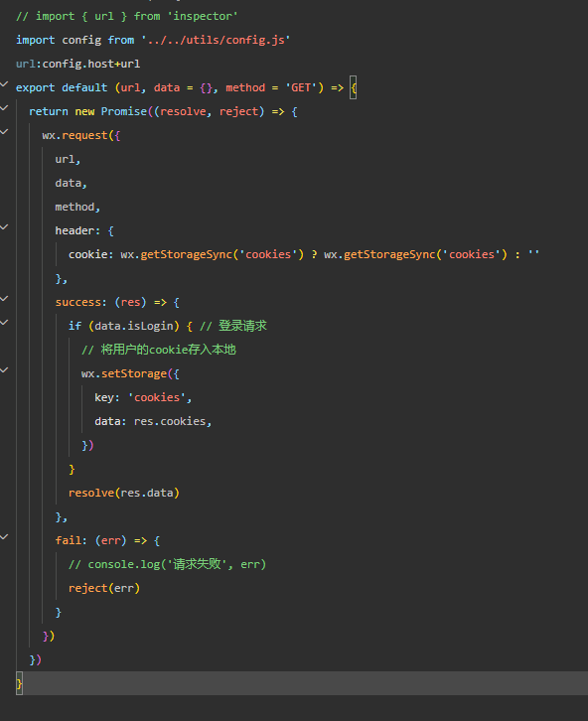Click resolve(res.data) statement

click(x=124, y=493)
